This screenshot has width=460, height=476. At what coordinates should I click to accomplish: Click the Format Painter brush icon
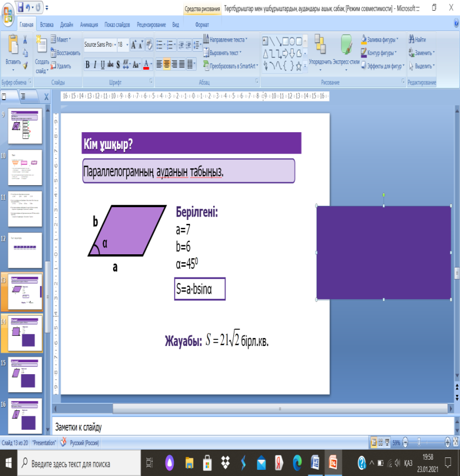pos(25,65)
